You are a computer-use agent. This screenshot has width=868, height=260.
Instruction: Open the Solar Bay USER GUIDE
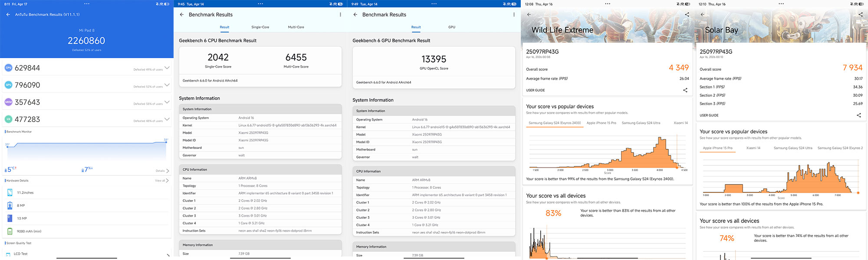point(709,115)
